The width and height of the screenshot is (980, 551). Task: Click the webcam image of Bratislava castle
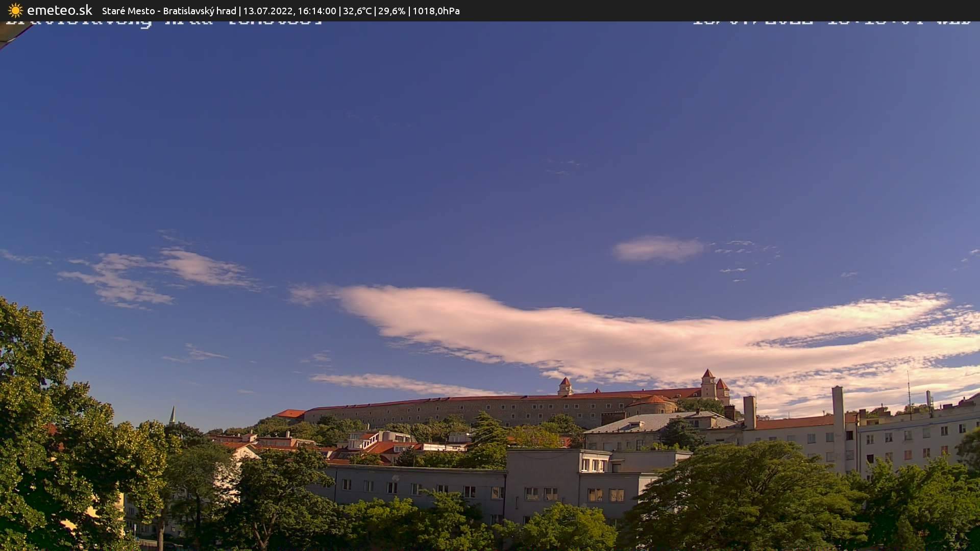coord(490,286)
